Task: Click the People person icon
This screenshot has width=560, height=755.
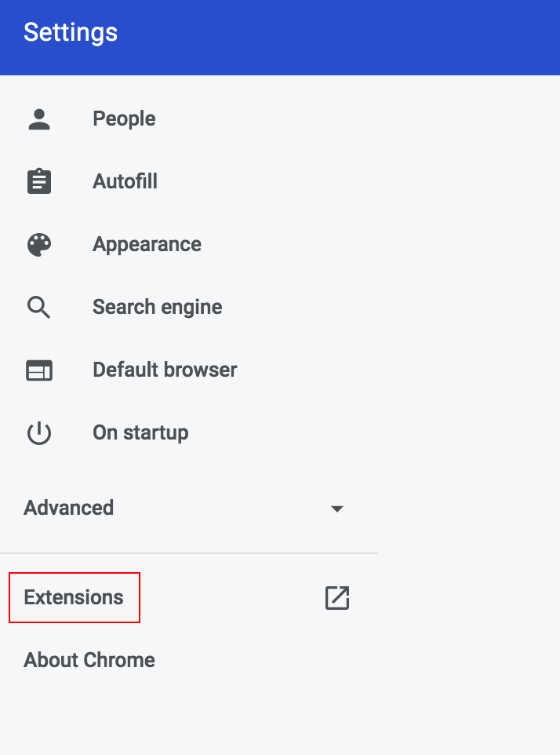Action: [39, 119]
